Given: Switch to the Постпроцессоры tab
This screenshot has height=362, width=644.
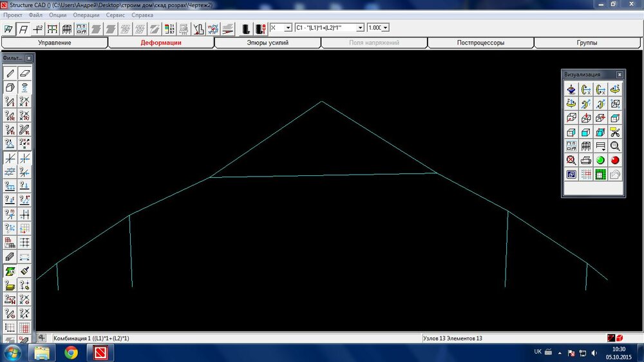Looking at the screenshot, I should (x=480, y=43).
